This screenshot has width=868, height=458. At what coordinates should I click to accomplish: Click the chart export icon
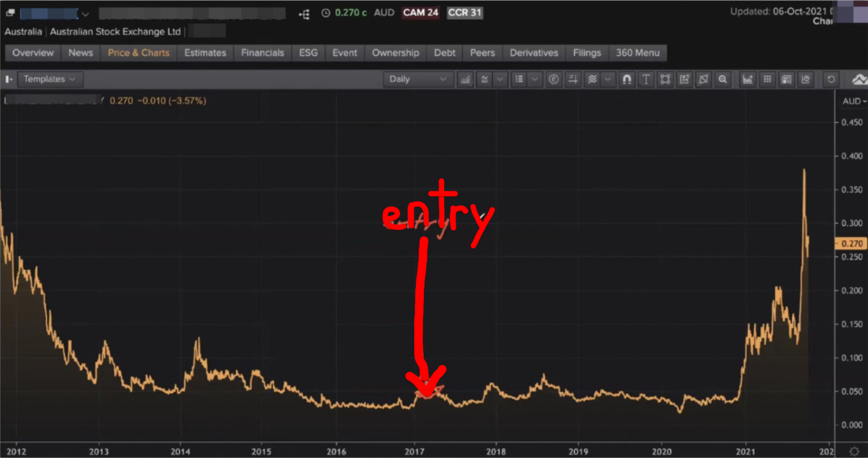(805, 79)
